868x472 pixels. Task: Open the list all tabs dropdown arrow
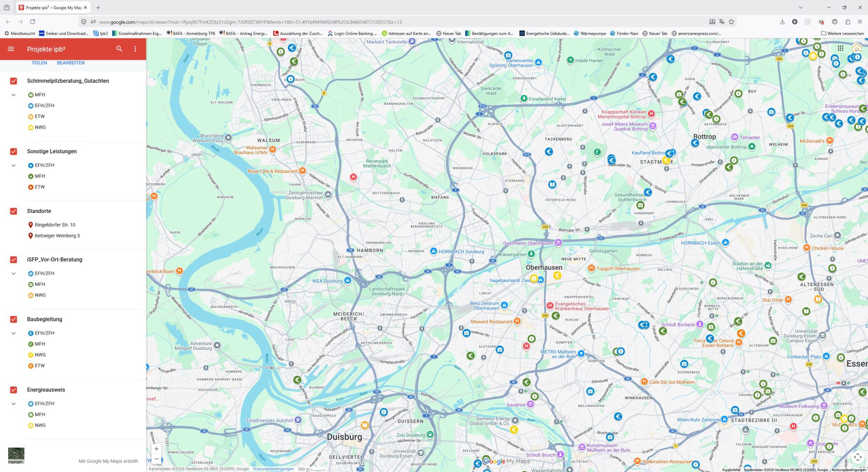(801, 8)
